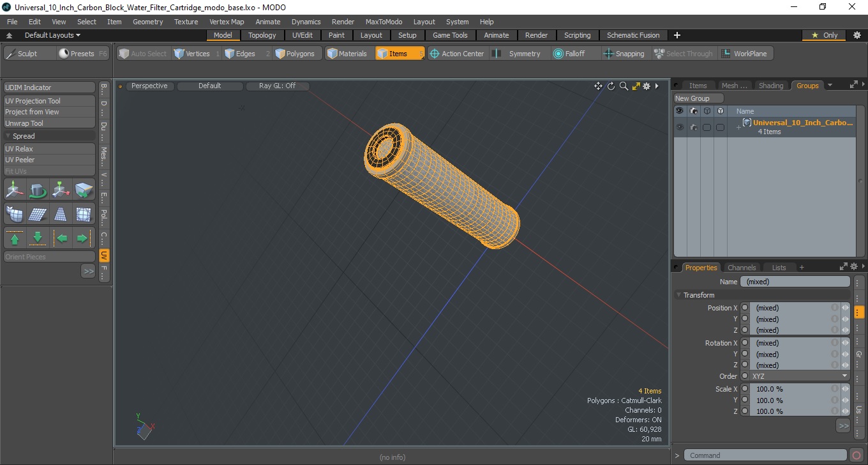The width and height of the screenshot is (868, 465).
Task: Click the curved UV mesh icon
Action: 15,214
